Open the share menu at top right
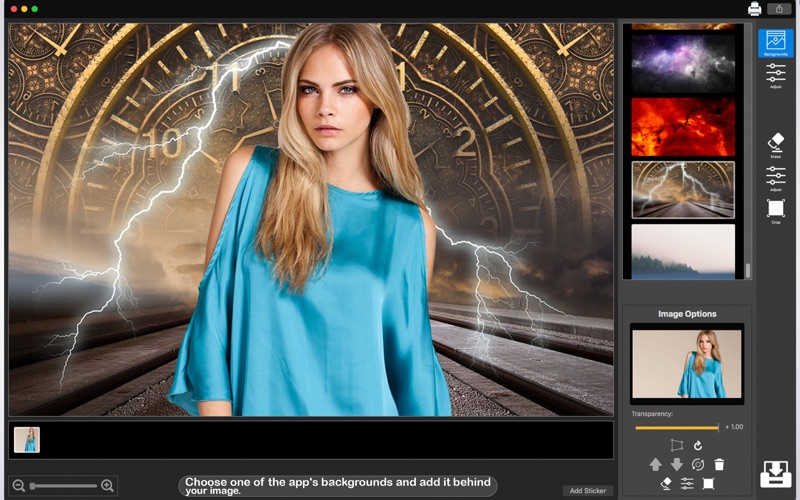The height and width of the screenshot is (500, 800). [x=779, y=9]
